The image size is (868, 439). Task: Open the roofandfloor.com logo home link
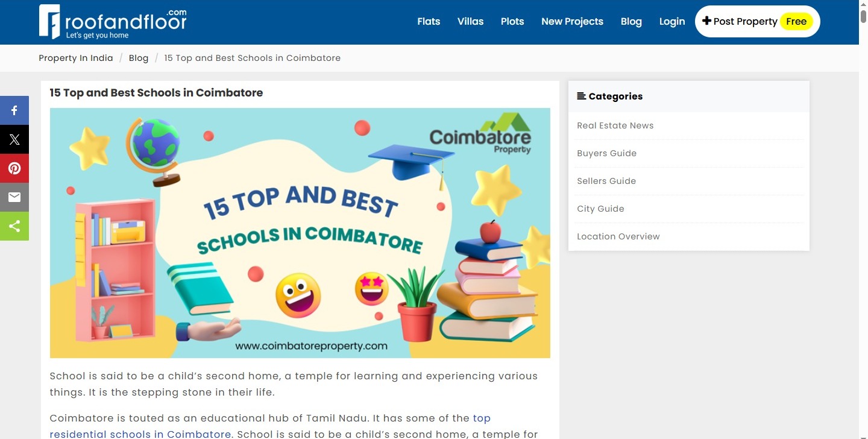coord(113,22)
